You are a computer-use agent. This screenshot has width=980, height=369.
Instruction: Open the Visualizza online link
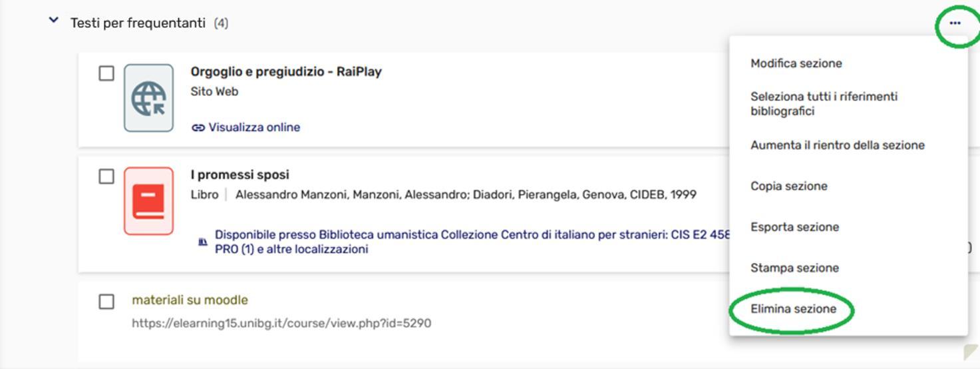pyautogui.click(x=254, y=127)
